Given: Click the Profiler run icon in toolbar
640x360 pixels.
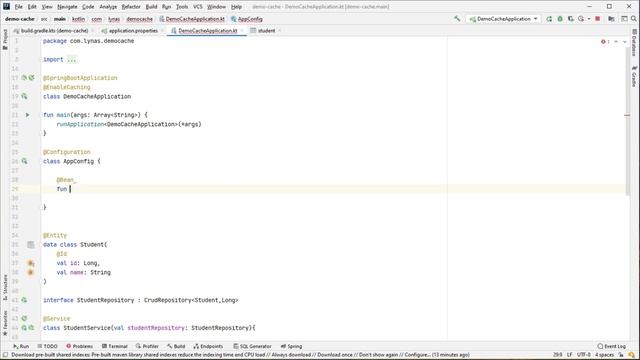Looking at the screenshot, I should pyautogui.click(x=581, y=19).
